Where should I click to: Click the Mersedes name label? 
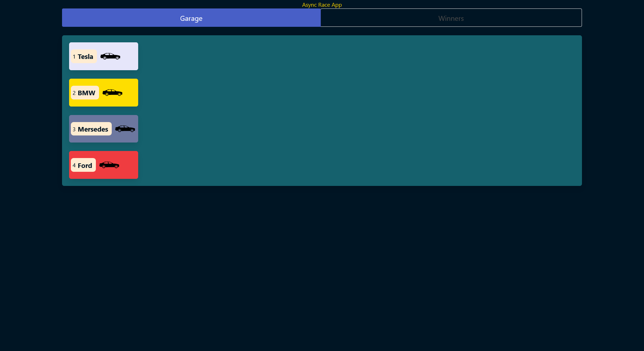[x=93, y=129]
